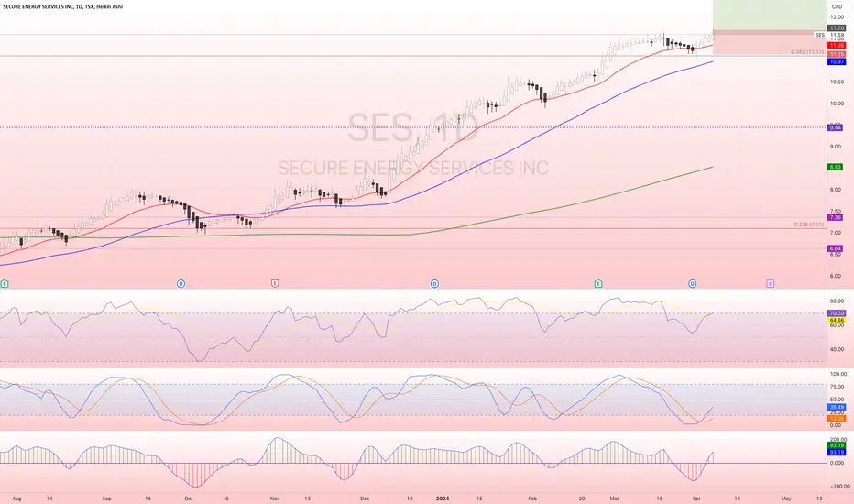Click the blue dividend marker near late December
The width and height of the screenshot is (854, 504).
(x=434, y=283)
